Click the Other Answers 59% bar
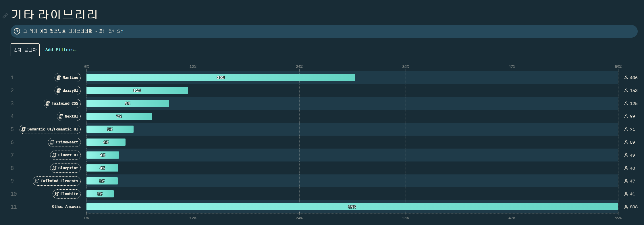Image resolution: width=644 pixels, height=225 pixels. tap(352, 207)
